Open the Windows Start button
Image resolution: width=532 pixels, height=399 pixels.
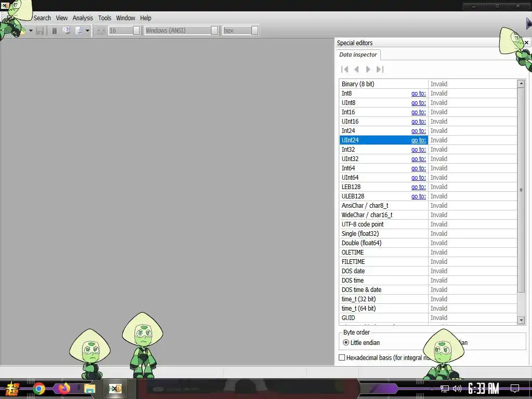coord(12,389)
